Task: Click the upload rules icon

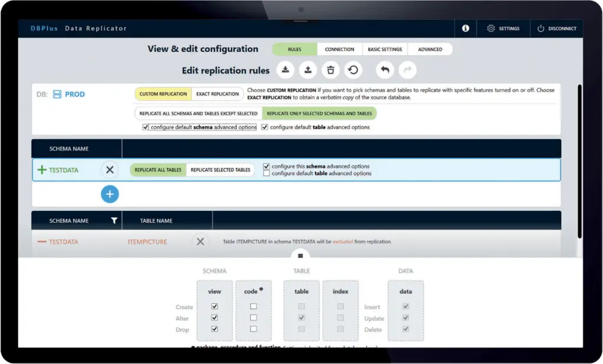Action: [x=308, y=70]
